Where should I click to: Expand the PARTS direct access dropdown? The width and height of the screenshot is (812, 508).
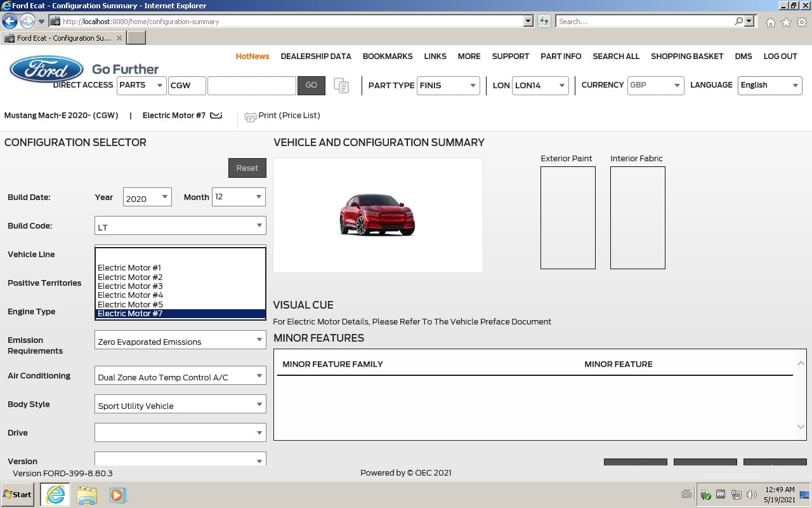click(141, 85)
